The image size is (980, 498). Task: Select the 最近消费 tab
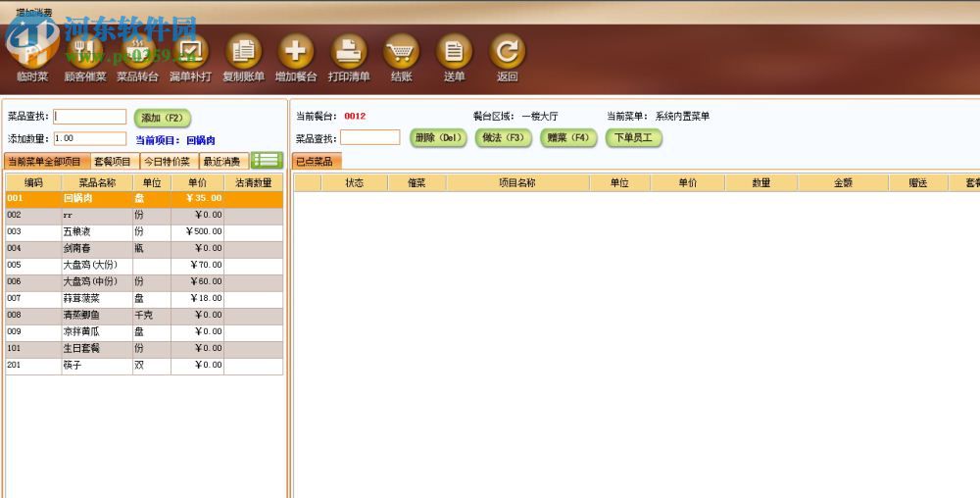[x=222, y=162]
